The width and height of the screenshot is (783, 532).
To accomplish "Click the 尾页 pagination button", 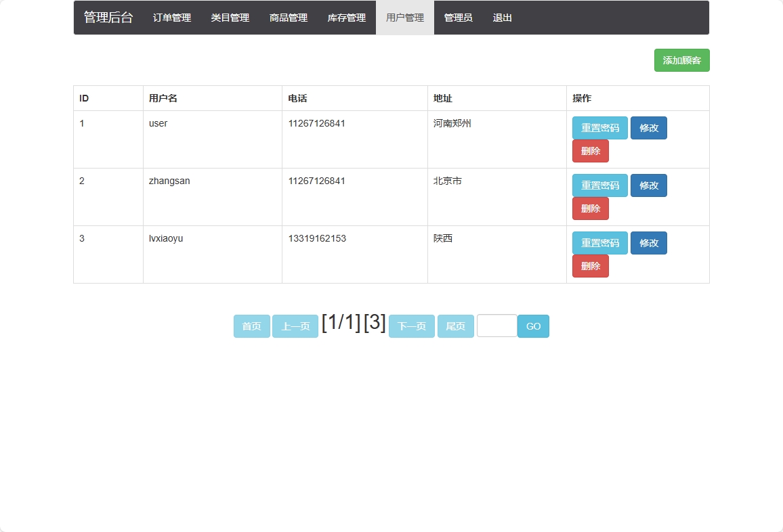I will pyautogui.click(x=455, y=326).
